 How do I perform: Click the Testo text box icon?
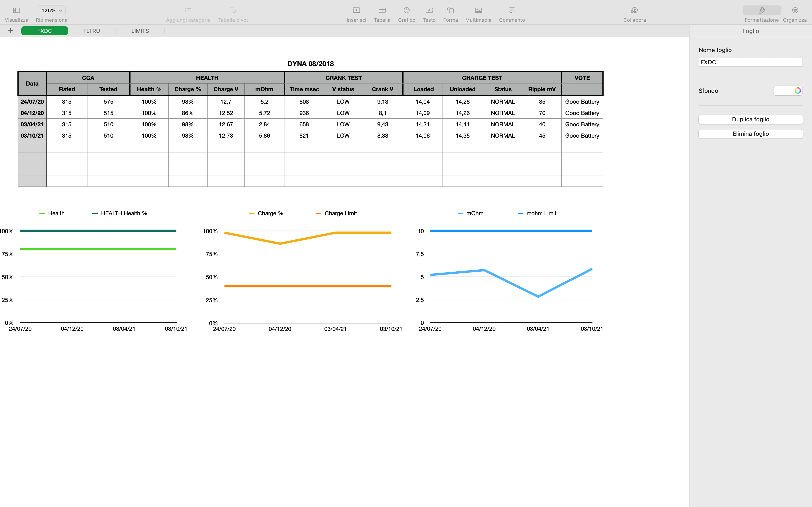click(x=429, y=10)
